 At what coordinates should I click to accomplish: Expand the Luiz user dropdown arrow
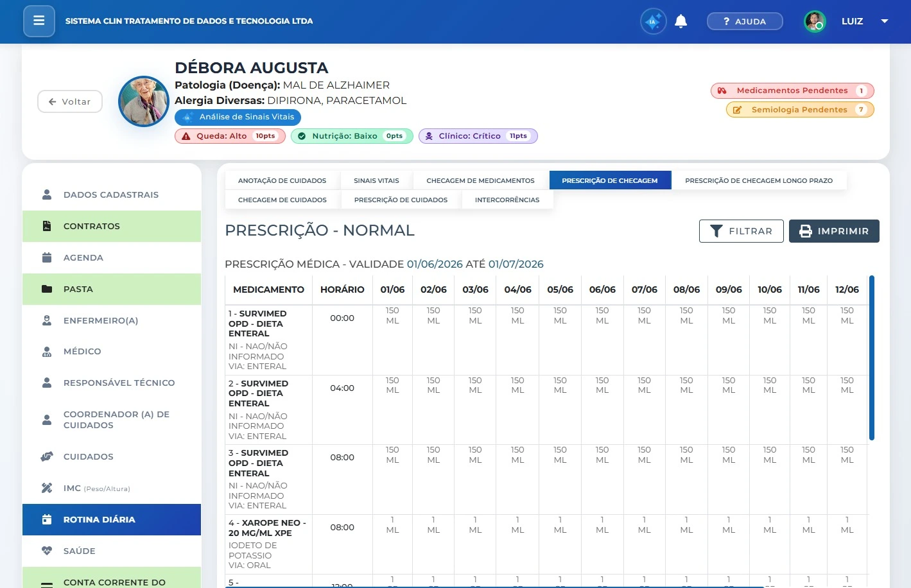point(884,21)
